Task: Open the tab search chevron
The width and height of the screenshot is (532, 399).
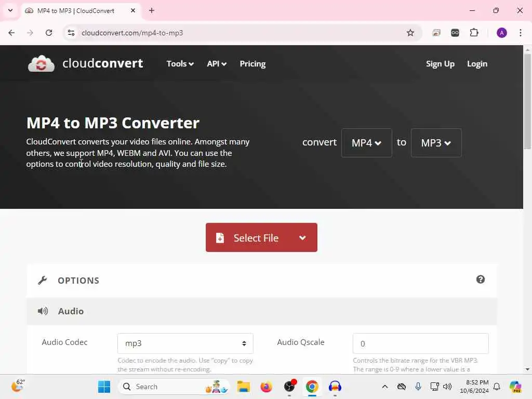Action: (x=10, y=10)
